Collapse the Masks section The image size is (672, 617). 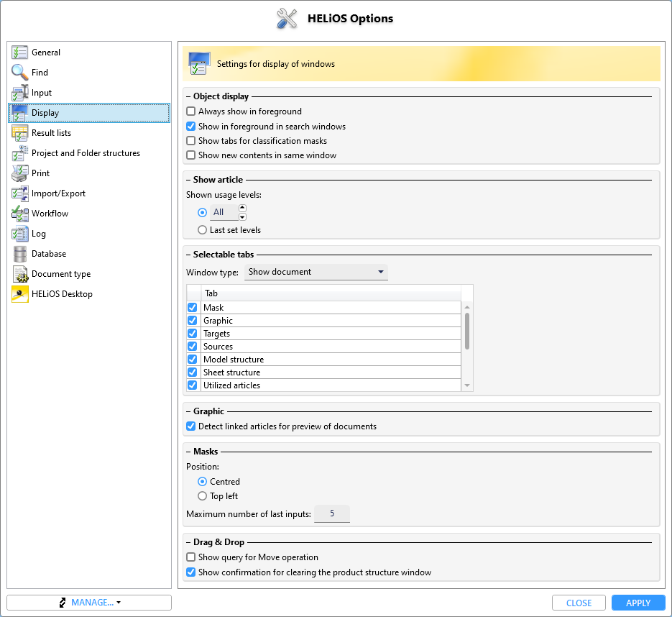coord(188,452)
